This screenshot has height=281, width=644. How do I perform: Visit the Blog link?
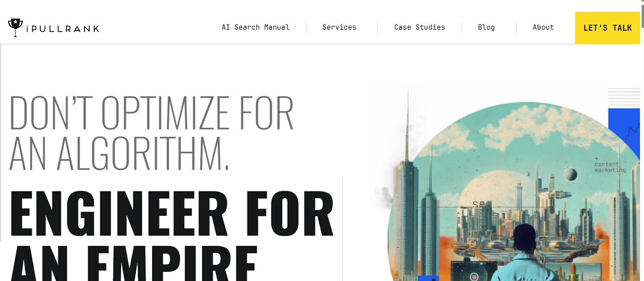coord(486,27)
